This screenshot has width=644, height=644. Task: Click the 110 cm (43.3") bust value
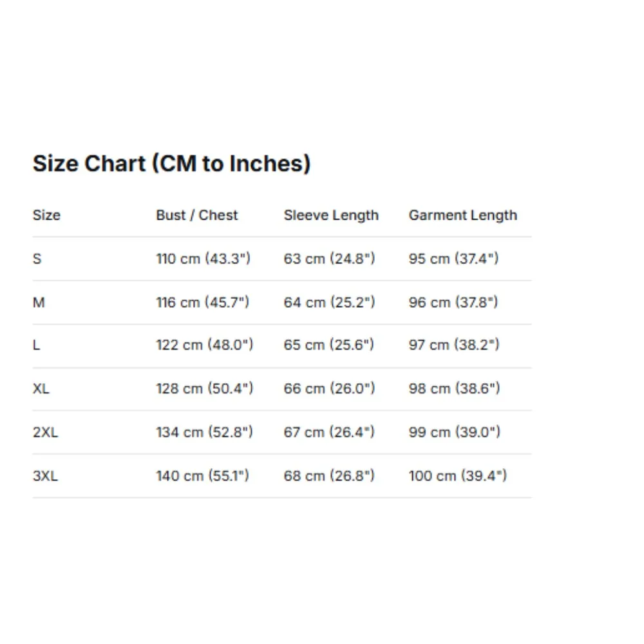[203, 259]
